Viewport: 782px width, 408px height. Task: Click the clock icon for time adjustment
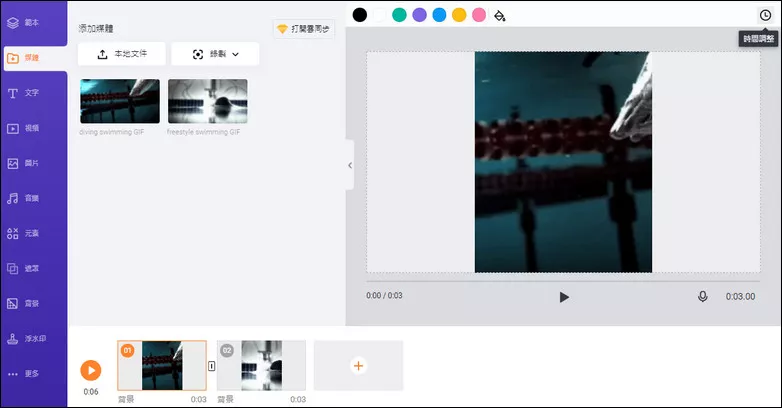(765, 15)
